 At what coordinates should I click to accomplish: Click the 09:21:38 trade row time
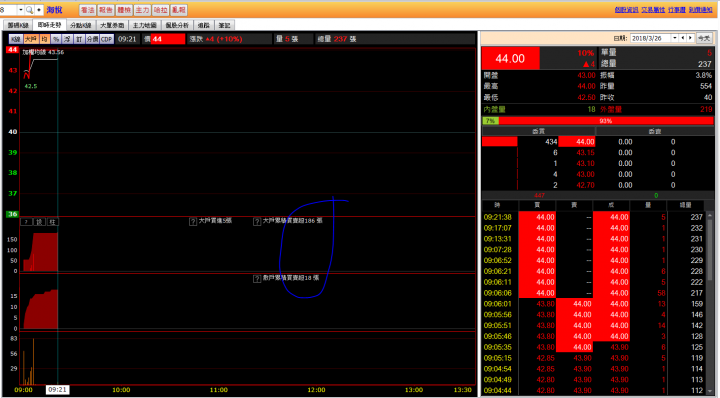click(x=497, y=217)
